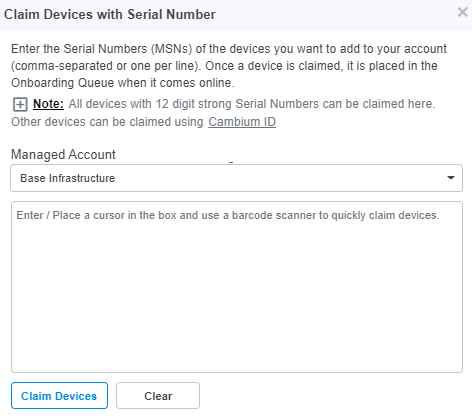This screenshot has height=418, width=472.
Task: Click the underlined Note: label
Action: click(48, 104)
